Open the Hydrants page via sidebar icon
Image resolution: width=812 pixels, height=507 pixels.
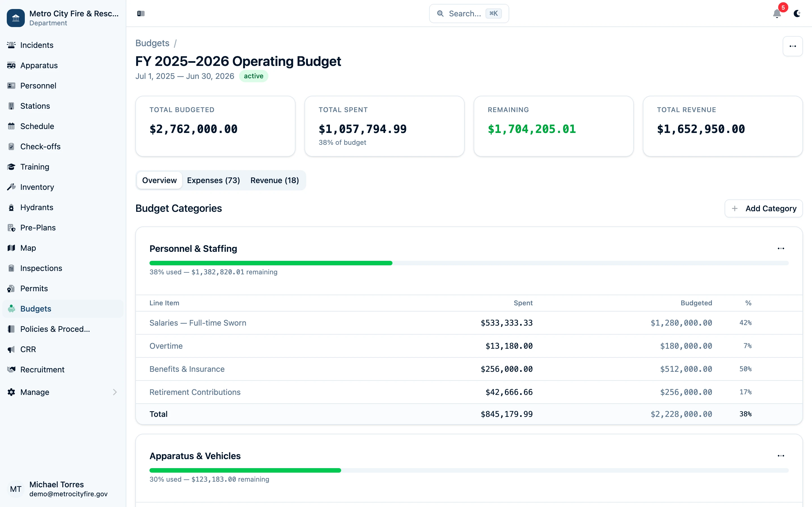coord(11,207)
